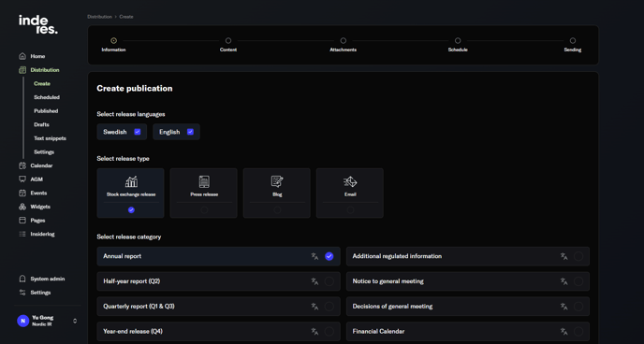Screen dimensions: 644x344
Task: Click the Home house icon
Action: point(22,56)
